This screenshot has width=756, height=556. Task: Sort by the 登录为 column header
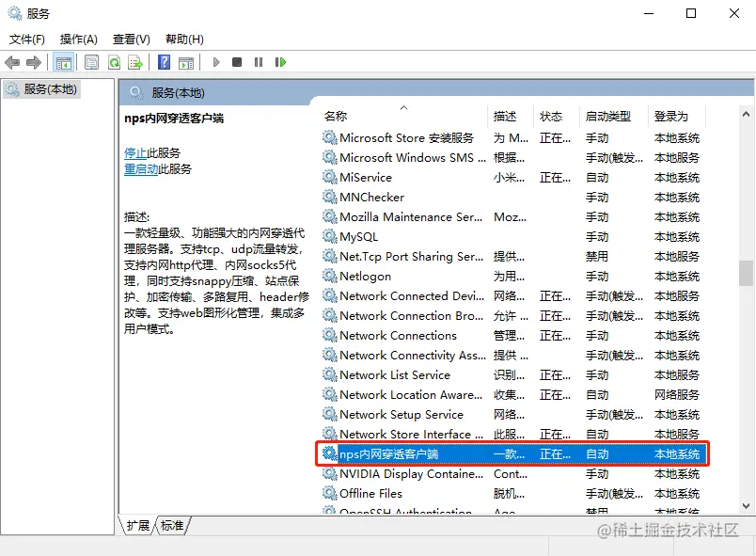pos(677,116)
